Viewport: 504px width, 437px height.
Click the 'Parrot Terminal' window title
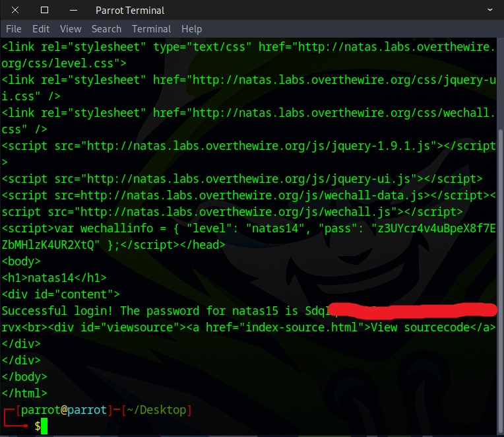130,10
